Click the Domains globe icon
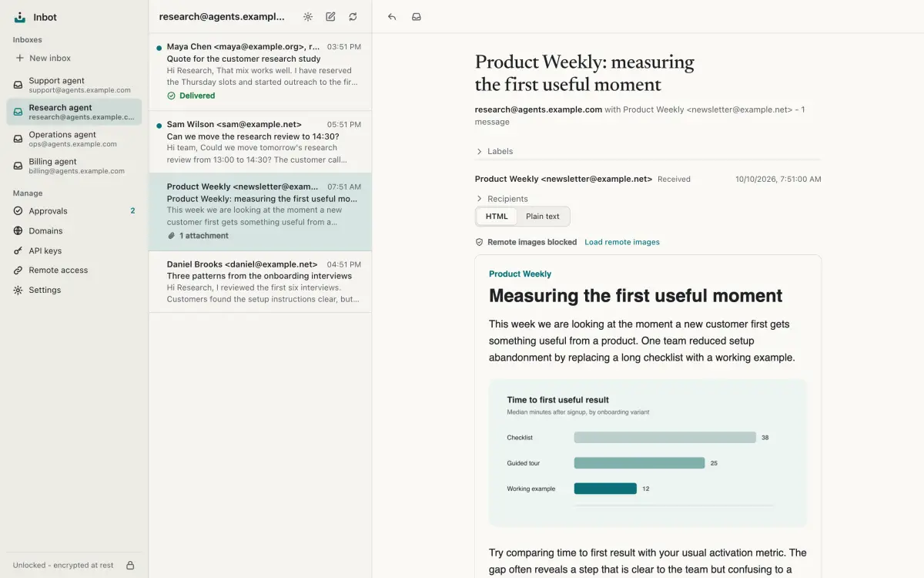Screen dimensions: 924x578 point(18,230)
